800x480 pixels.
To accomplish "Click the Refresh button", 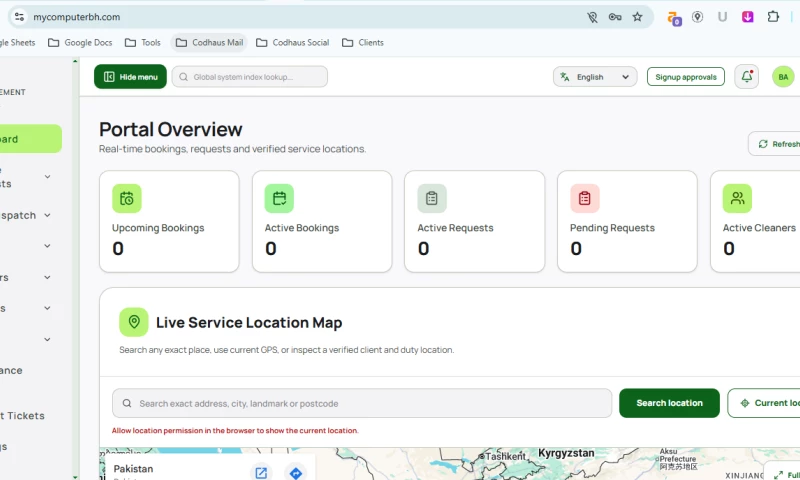I will (x=775, y=144).
